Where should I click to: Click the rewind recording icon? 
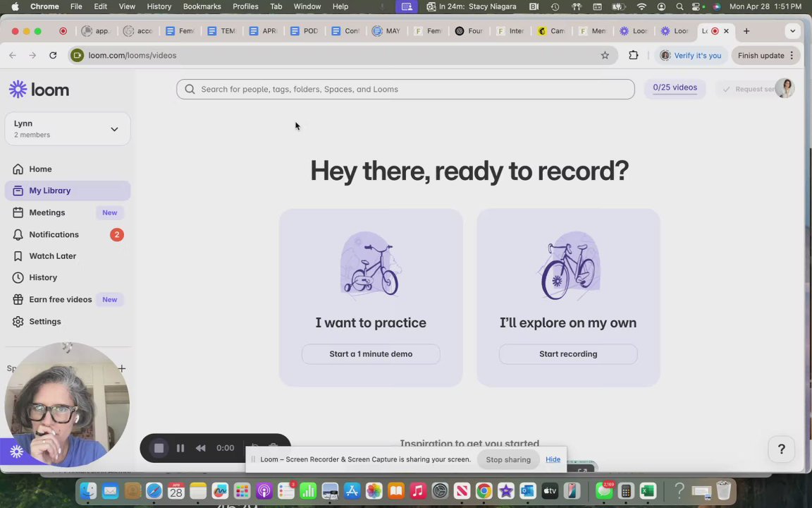coord(201,449)
